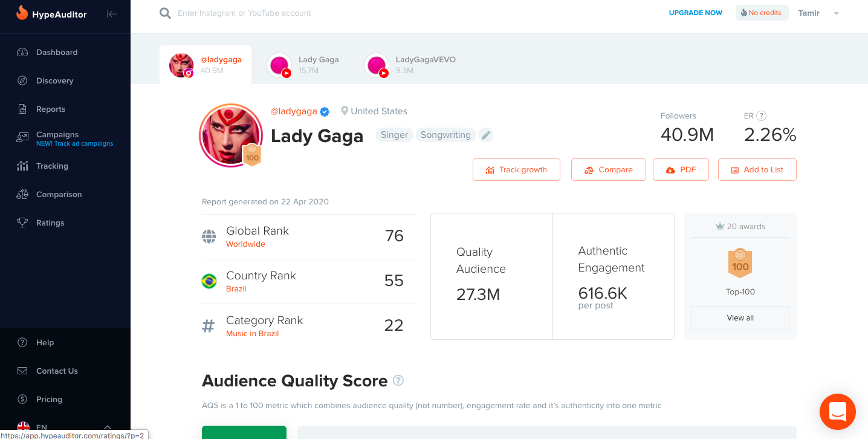Viewport: 868px width, 439px height.
Task: Click the Track growth button
Action: (516, 169)
